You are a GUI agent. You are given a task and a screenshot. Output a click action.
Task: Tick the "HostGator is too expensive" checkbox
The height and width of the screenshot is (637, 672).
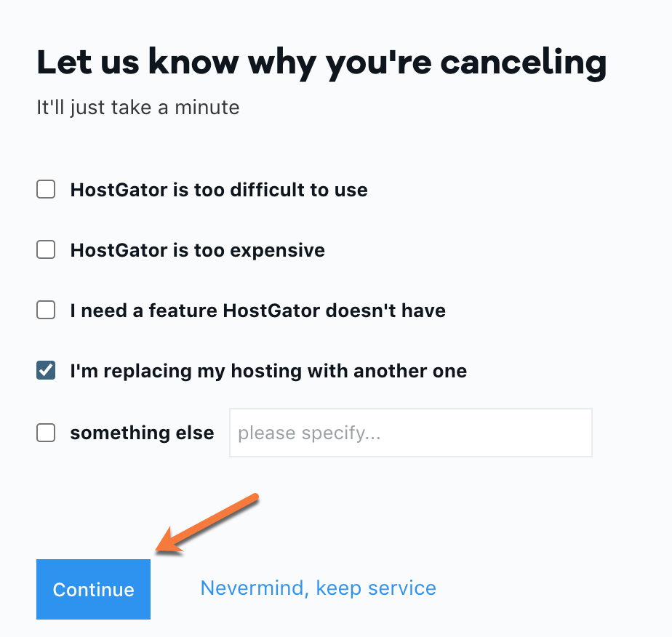(46, 251)
